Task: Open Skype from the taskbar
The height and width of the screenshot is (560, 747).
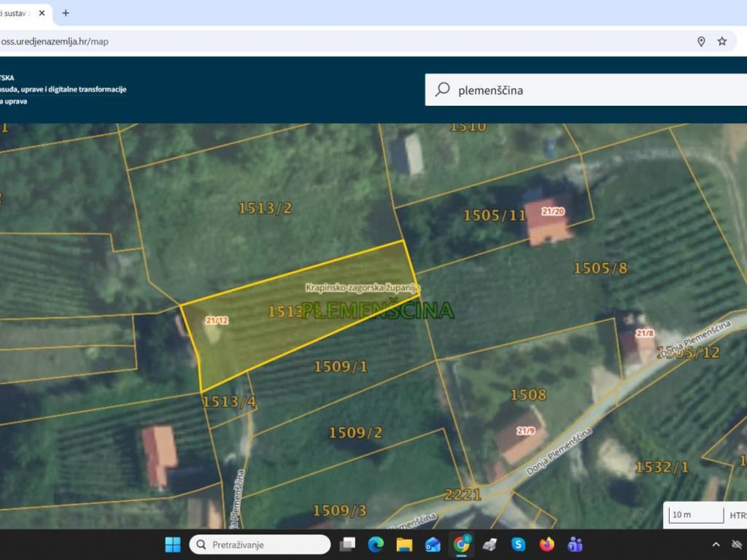Action: click(518, 545)
